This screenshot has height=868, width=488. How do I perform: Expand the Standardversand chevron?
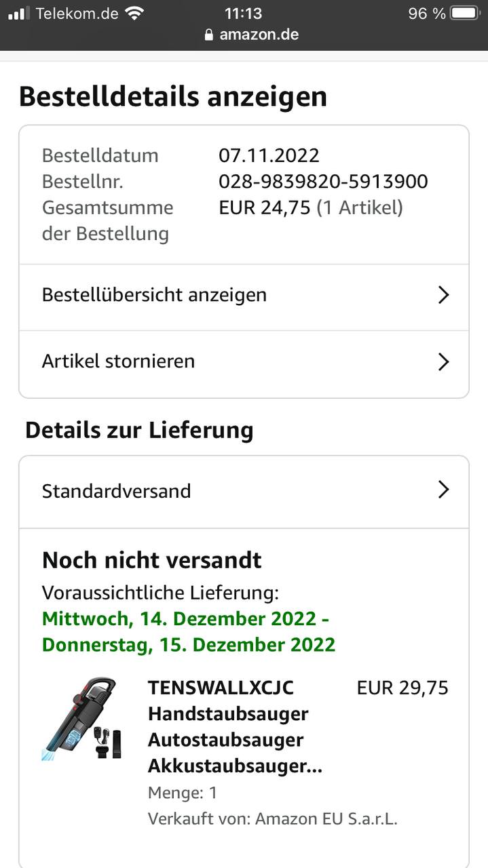[x=443, y=490]
